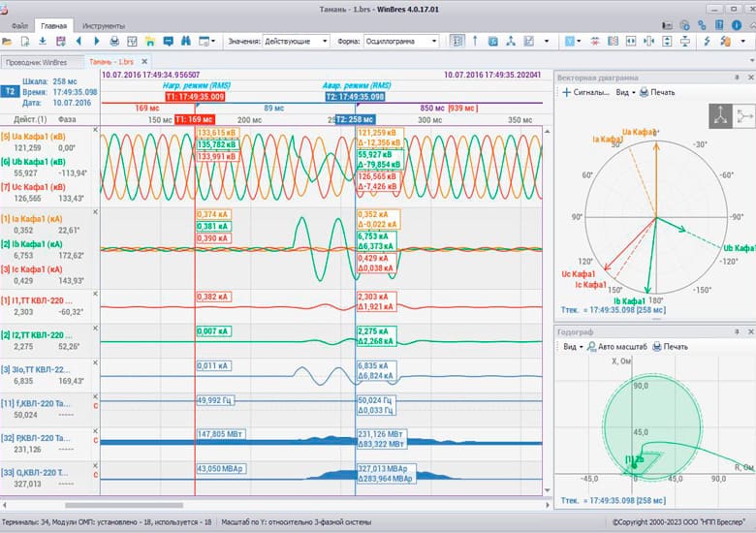
Task: Switch to the Инструменты ribbon tab
Action: 103,26
